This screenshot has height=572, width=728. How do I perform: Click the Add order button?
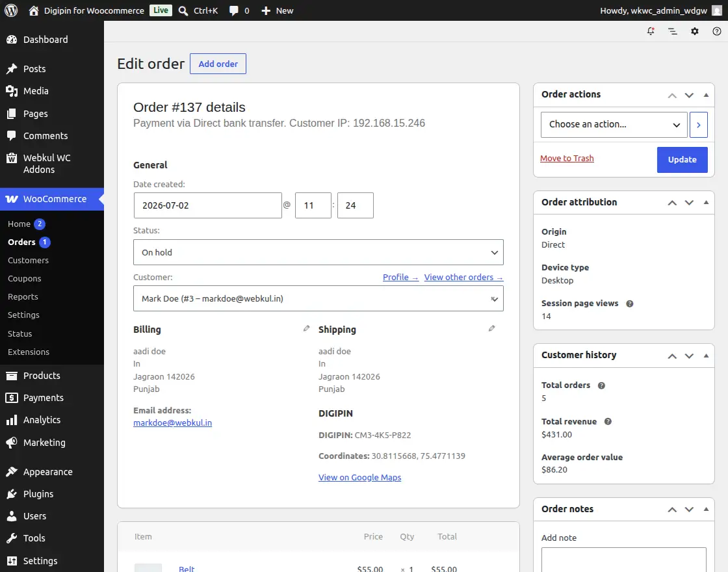click(x=218, y=64)
